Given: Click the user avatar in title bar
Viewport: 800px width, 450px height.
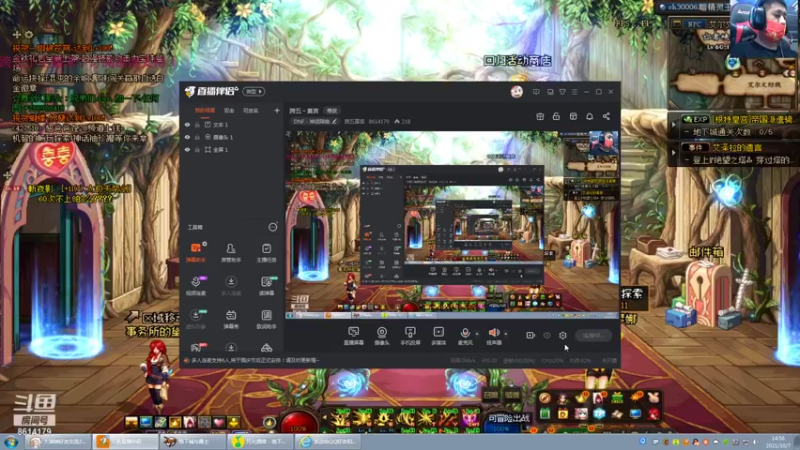Looking at the screenshot, I should [516, 92].
